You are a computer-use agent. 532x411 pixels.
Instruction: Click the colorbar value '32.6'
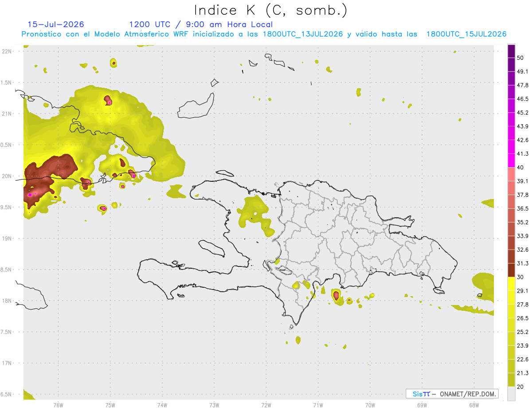[x=522, y=250]
